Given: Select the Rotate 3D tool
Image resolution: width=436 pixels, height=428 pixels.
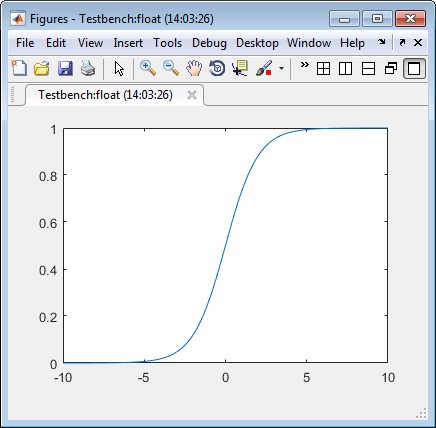Looking at the screenshot, I should [217, 68].
